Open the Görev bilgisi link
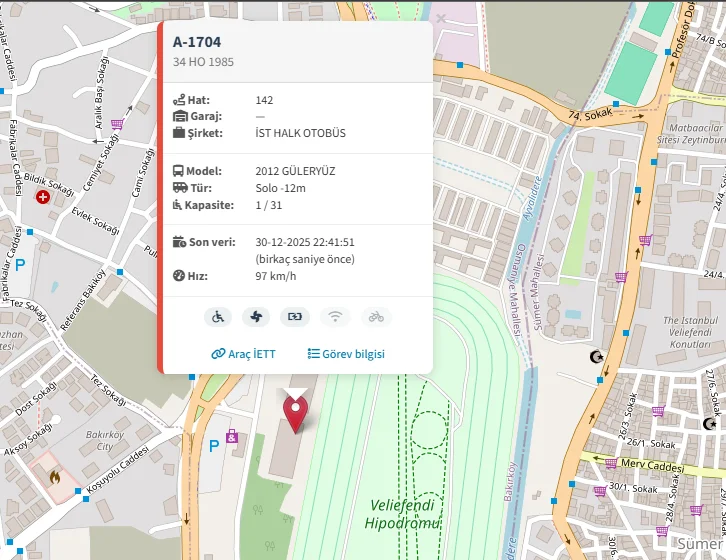 (346, 354)
